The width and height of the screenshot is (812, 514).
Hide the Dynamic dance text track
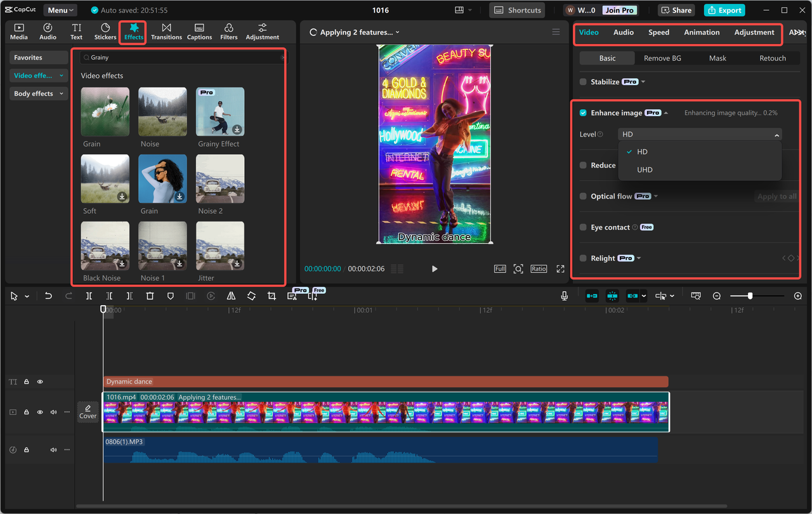[40, 382]
